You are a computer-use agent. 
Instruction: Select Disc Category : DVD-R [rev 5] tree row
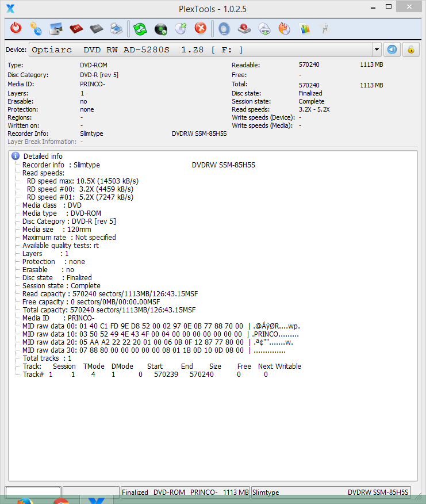pyautogui.click(x=69, y=221)
